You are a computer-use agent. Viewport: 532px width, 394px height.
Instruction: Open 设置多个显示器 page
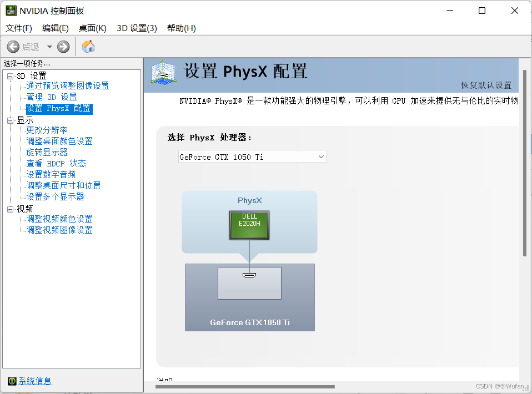pos(55,197)
